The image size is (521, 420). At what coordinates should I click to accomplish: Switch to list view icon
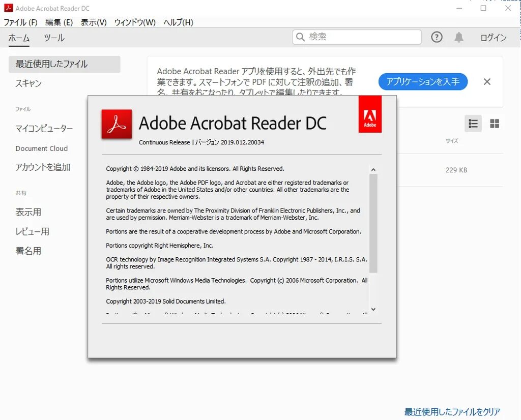(x=473, y=124)
